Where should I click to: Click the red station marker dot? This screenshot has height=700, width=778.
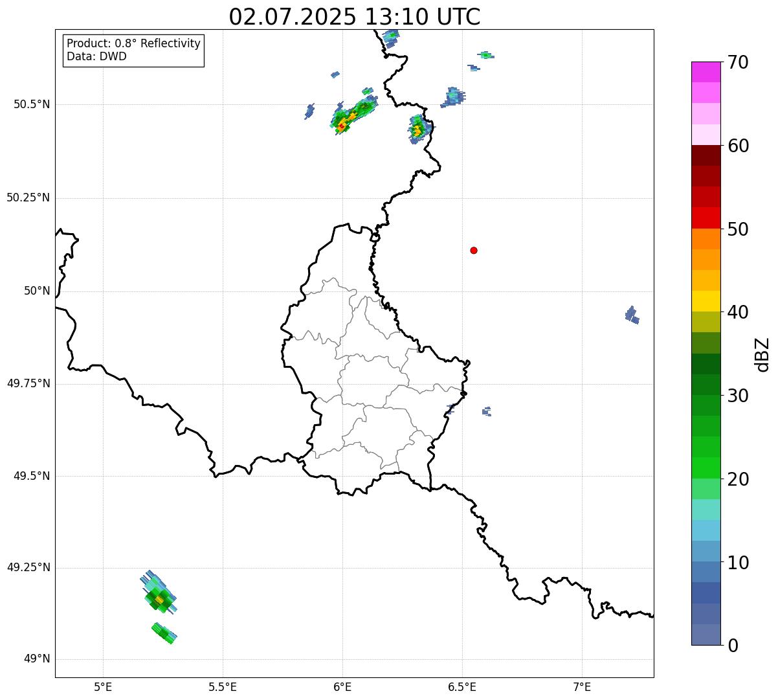pos(474,250)
